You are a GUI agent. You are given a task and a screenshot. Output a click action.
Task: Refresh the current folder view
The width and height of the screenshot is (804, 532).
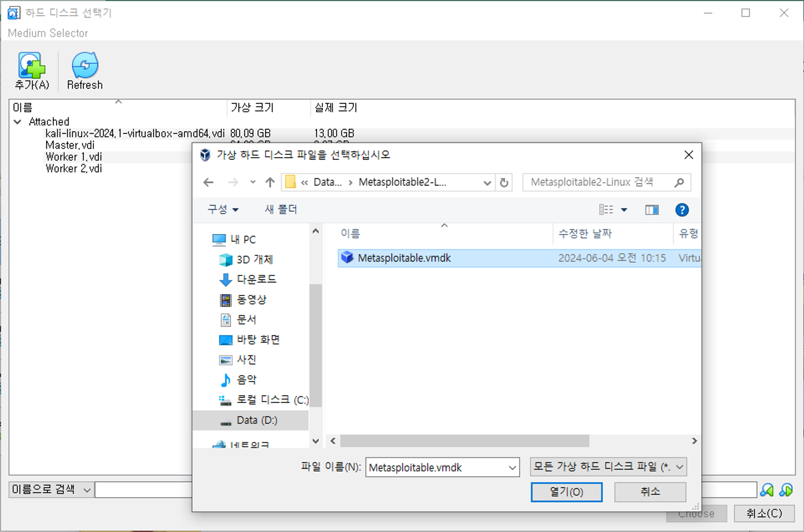tap(504, 183)
